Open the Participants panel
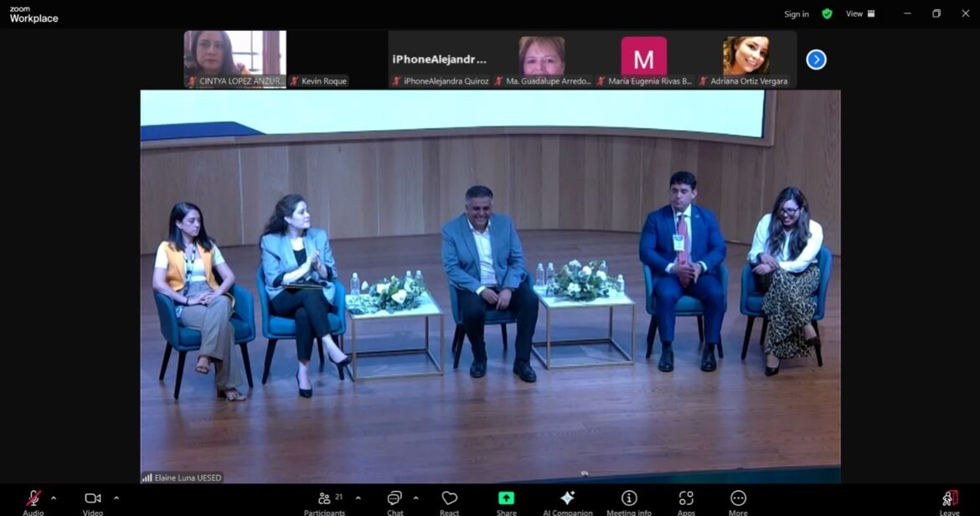 pyautogui.click(x=324, y=499)
